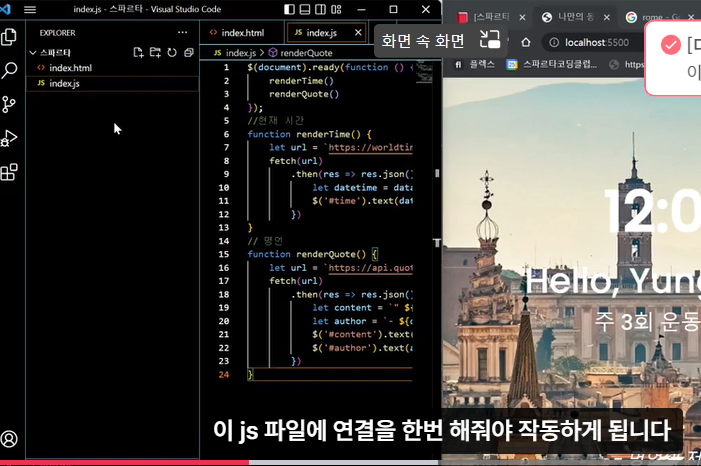701x466 pixels.
Task: Toggle primary side bar layout icon
Action: click(x=289, y=9)
